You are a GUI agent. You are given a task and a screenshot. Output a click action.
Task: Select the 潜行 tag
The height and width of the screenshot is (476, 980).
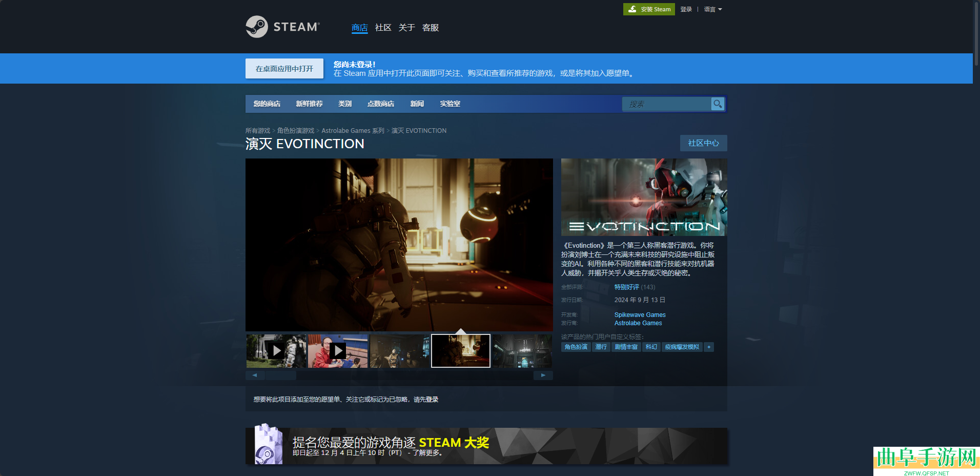click(x=601, y=347)
